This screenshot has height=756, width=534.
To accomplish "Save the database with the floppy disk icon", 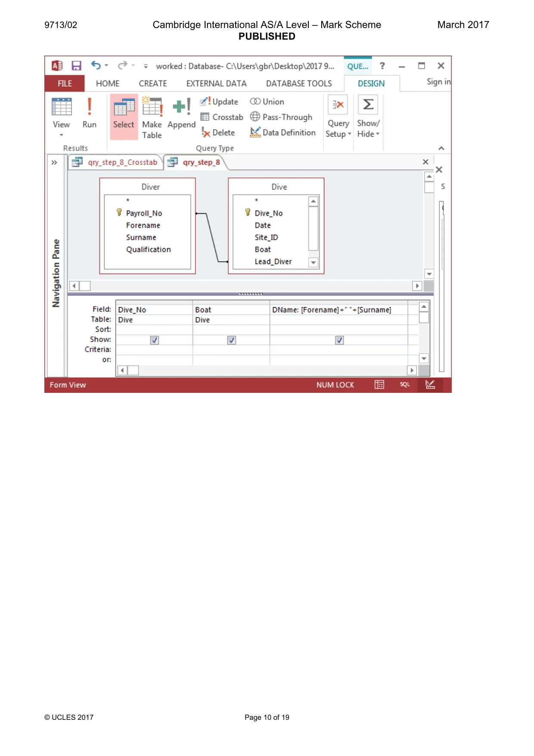I will click(x=77, y=65).
